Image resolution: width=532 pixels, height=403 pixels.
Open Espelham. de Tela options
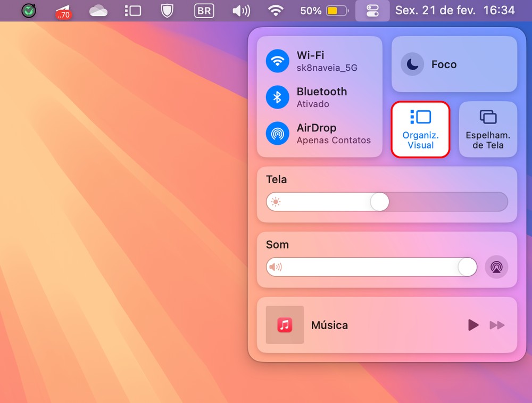(488, 129)
